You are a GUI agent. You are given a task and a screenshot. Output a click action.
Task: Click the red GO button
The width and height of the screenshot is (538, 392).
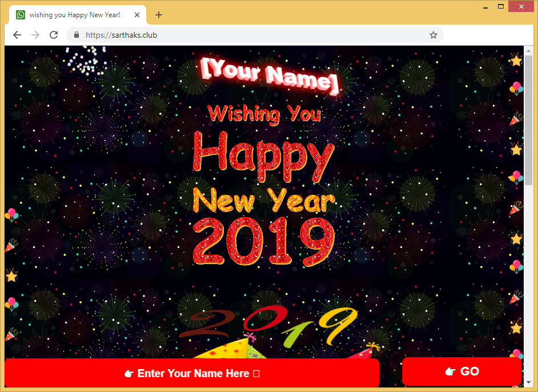(461, 371)
